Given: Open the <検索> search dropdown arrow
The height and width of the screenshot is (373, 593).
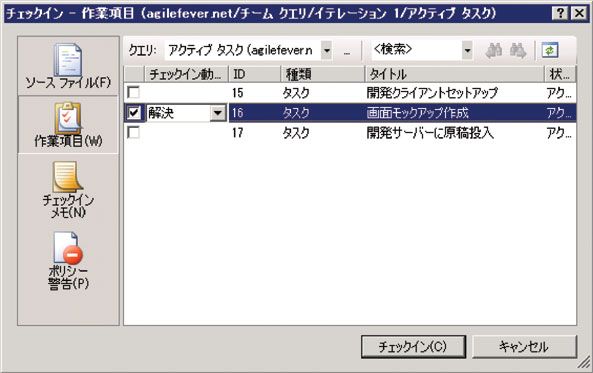Looking at the screenshot, I should pyautogui.click(x=467, y=50).
